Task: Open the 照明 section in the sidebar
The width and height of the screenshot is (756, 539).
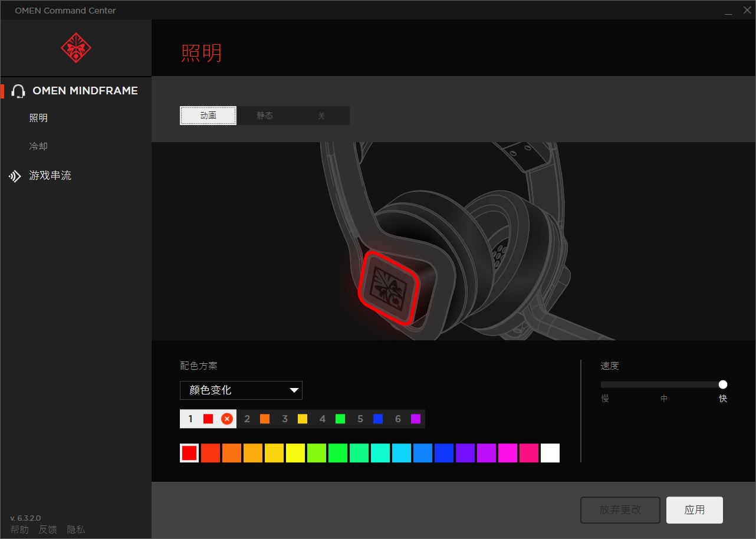Action: (x=38, y=118)
